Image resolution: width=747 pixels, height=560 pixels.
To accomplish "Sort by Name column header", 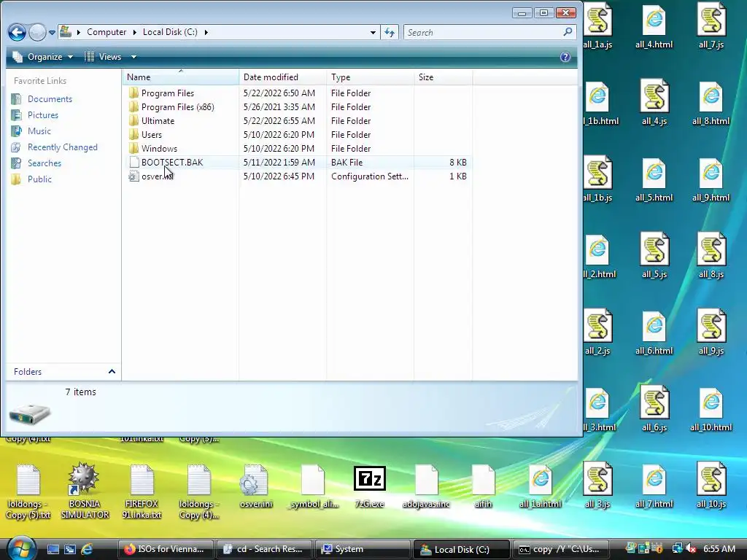I will coord(181,77).
